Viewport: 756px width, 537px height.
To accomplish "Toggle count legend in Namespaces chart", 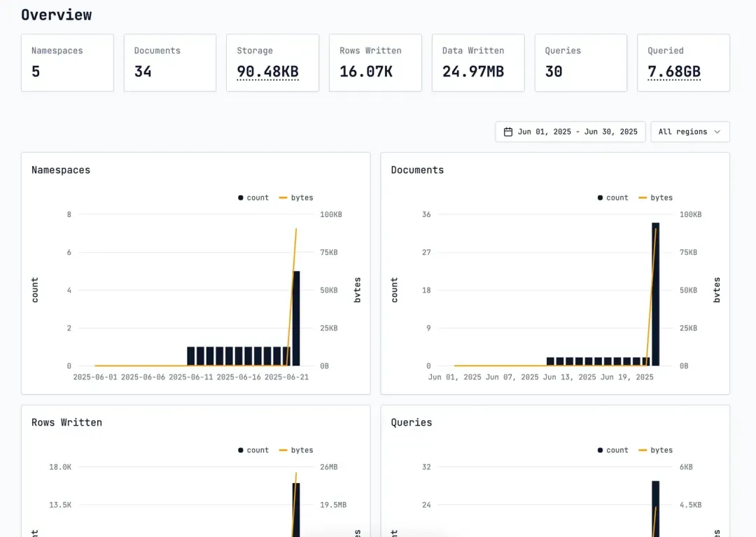I will 253,197.
